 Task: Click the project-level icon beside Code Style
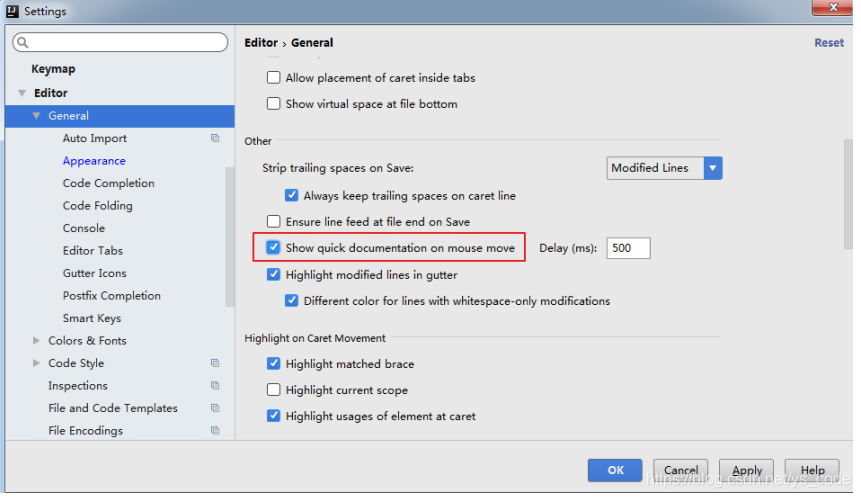215,363
